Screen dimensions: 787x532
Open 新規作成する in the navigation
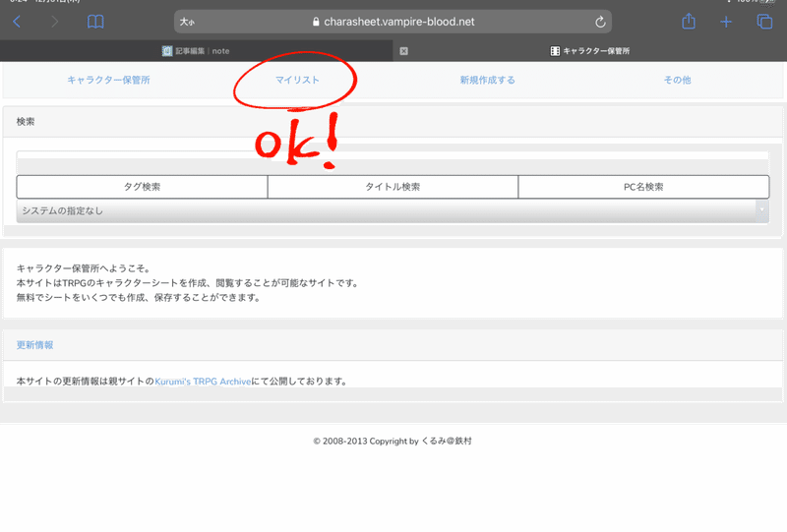click(x=487, y=80)
